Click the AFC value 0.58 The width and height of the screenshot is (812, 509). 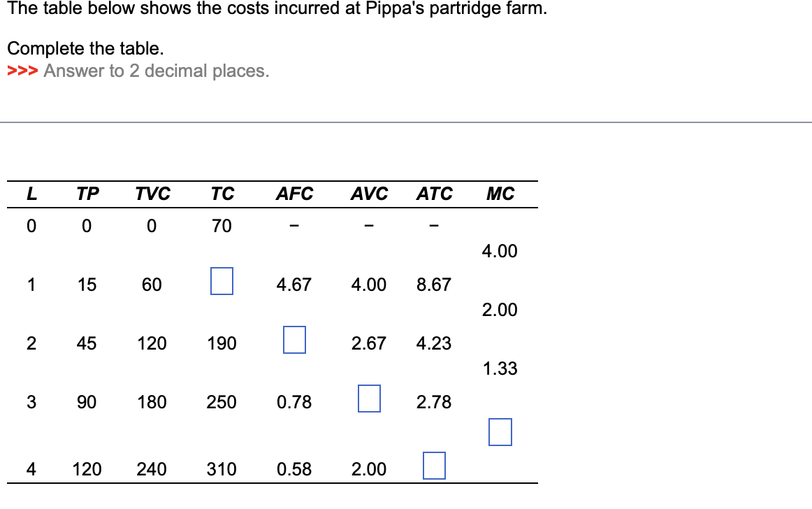294,469
